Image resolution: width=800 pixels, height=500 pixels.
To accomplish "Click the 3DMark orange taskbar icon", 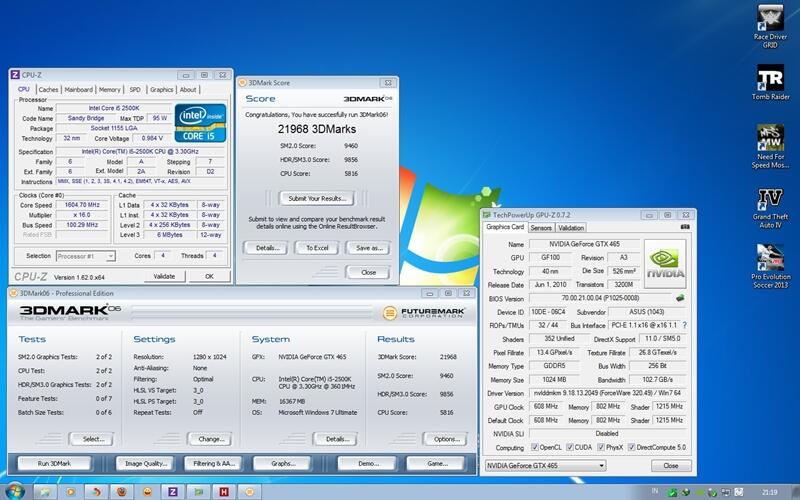I will tap(249, 492).
